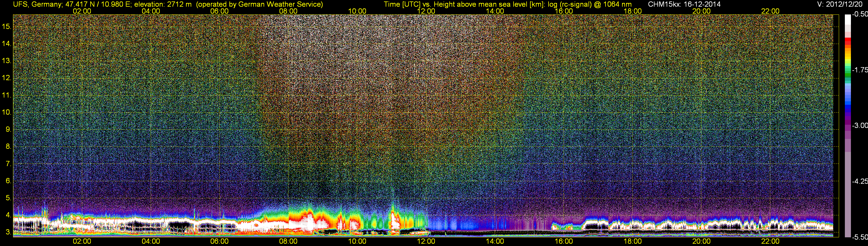Viewport: 868px width, 246px height.
Task: Click the color scale value "-4.25"
Action: (860, 181)
